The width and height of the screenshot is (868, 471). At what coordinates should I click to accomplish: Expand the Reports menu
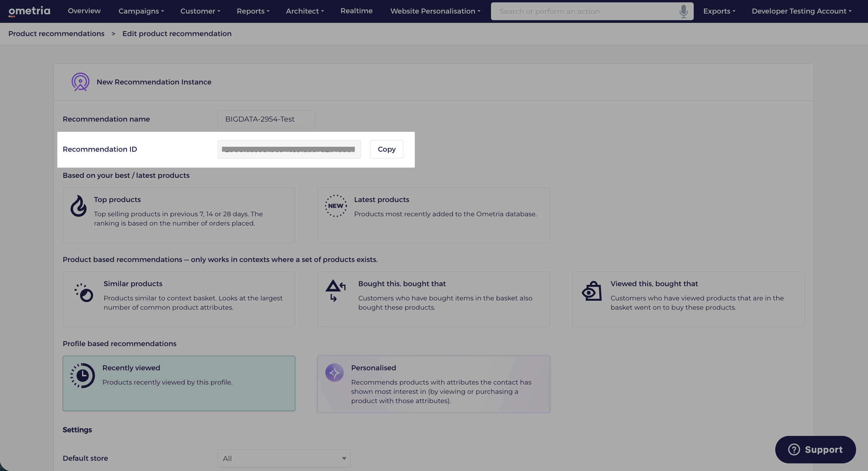click(x=253, y=11)
